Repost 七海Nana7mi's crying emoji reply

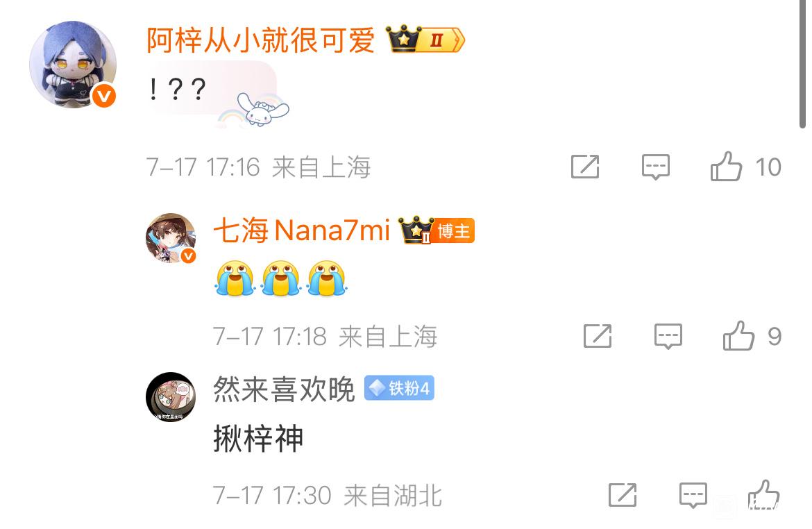[x=598, y=336]
